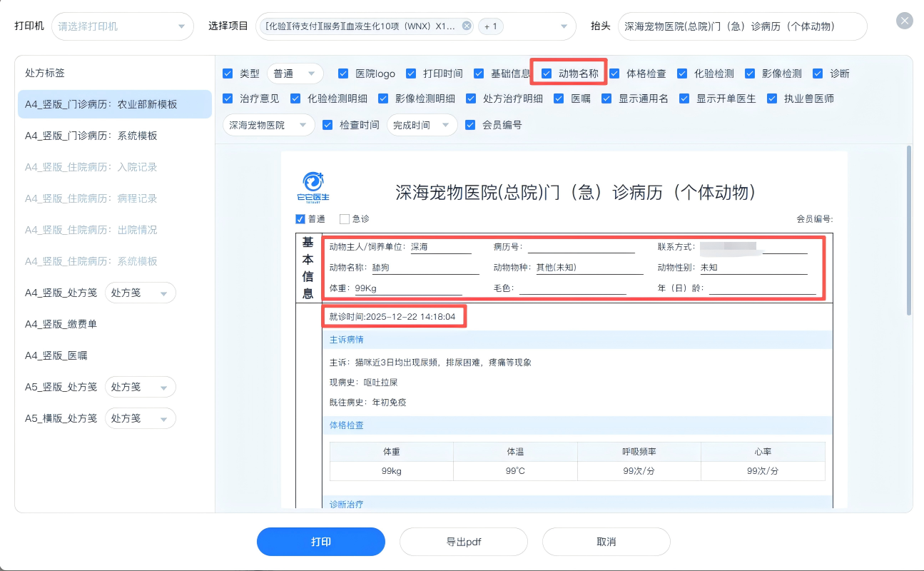
Task: Open the 完成时间 dropdown
Action: point(422,125)
